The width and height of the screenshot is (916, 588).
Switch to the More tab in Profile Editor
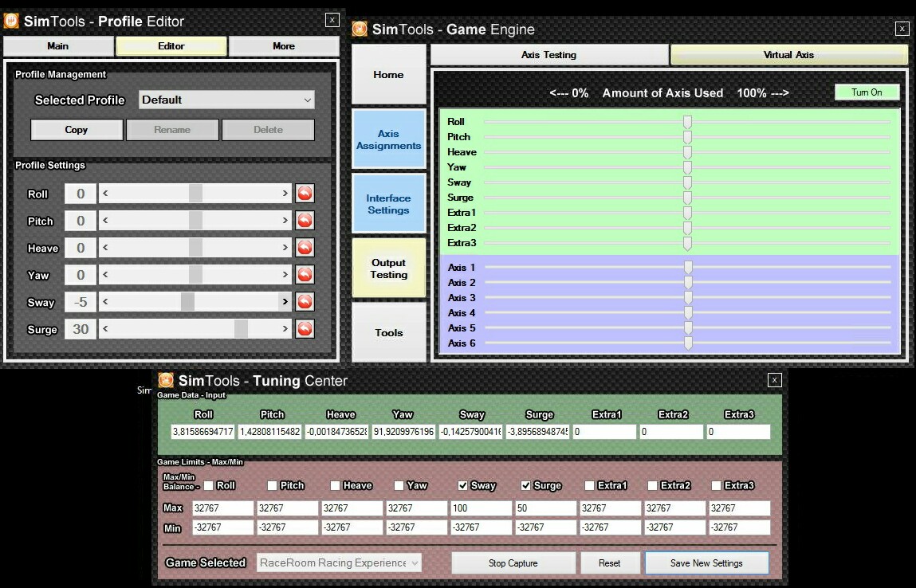coord(284,46)
